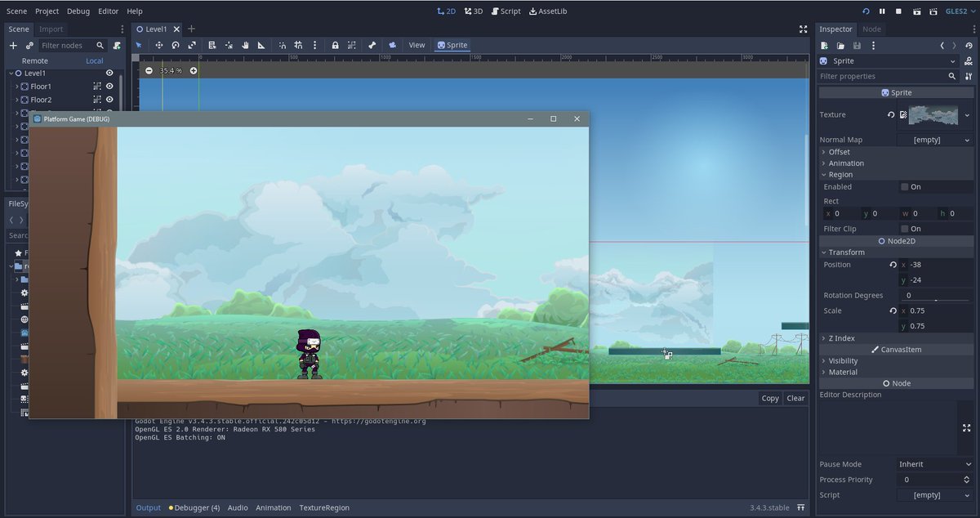Add a child node with the plus icon
This screenshot has height=518, width=980.
13,46
